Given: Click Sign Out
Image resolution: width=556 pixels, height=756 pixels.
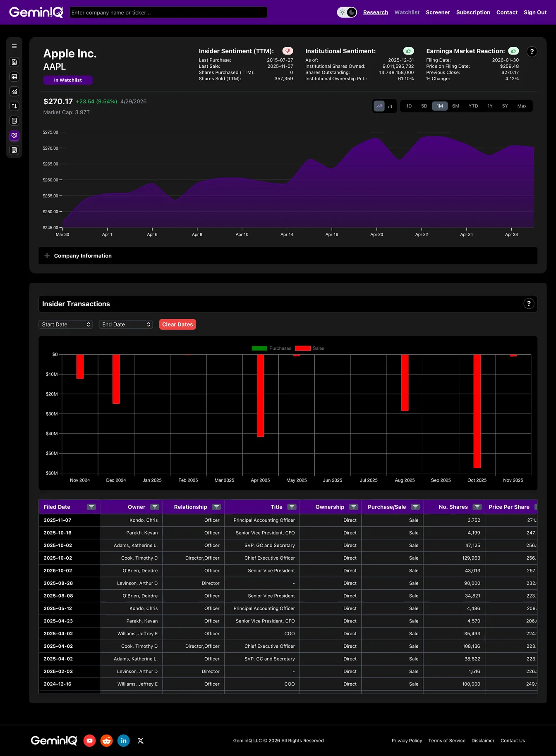Looking at the screenshot, I should point(535,12).
